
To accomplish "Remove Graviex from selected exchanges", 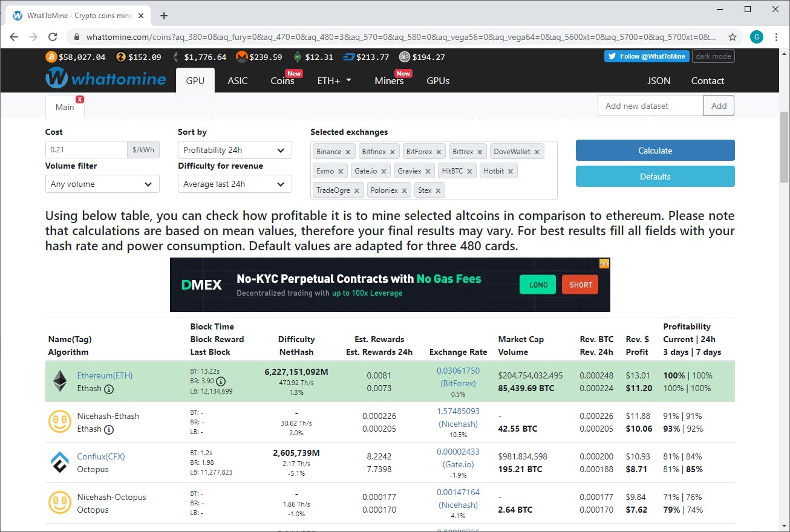I will pyautogui.click(x=428, y=171).
